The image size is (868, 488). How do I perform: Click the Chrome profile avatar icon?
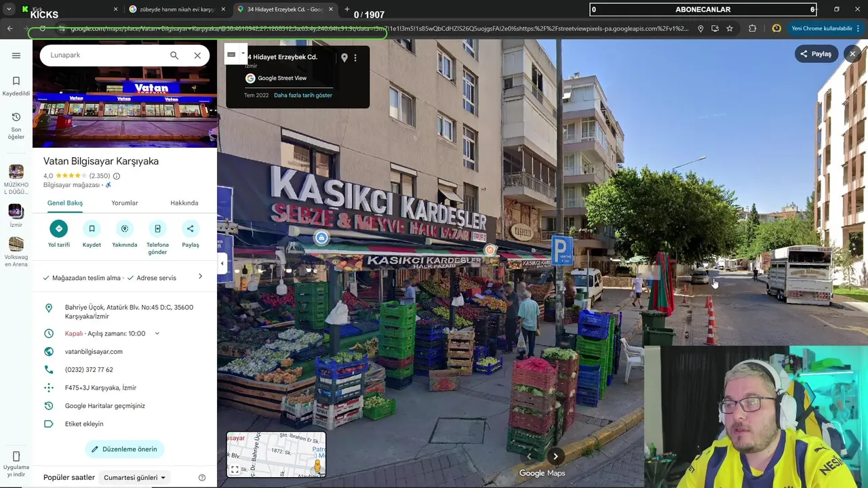click(x=776, y=28)
